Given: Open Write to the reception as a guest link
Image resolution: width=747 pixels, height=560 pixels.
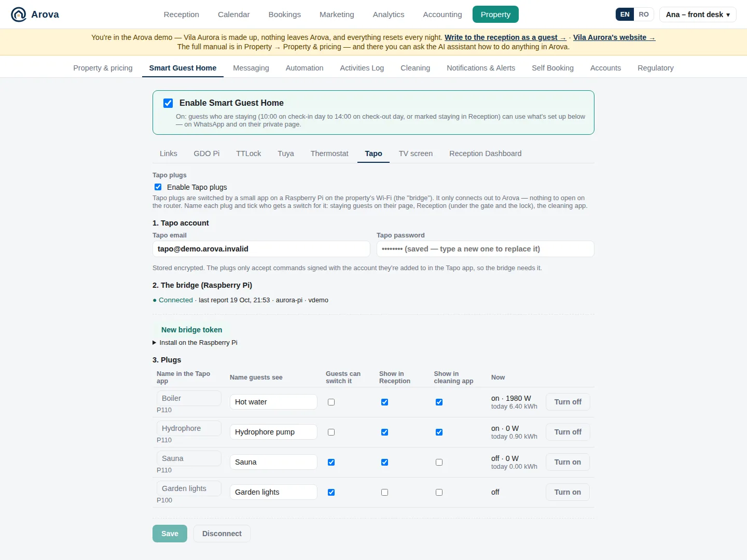Looking at the screenshot, I should (x=505, y=37).
